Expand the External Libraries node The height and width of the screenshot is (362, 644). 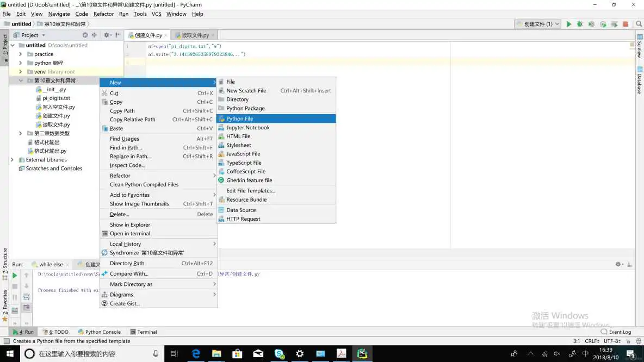pyautogui.click(x=13, y=160)
